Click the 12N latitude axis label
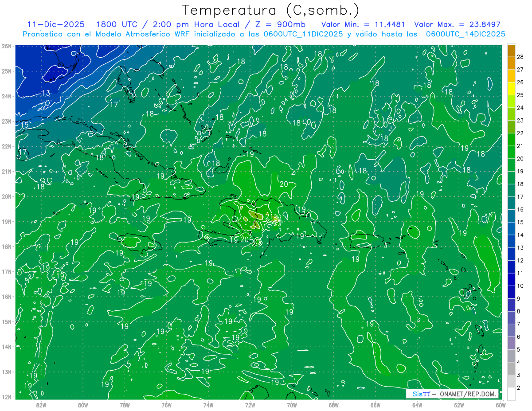 click(x=6, y=397)
